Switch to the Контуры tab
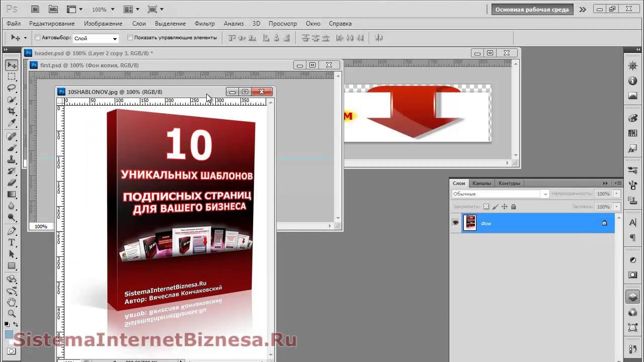This screenshot has width=644, height=362. (509, 184)
